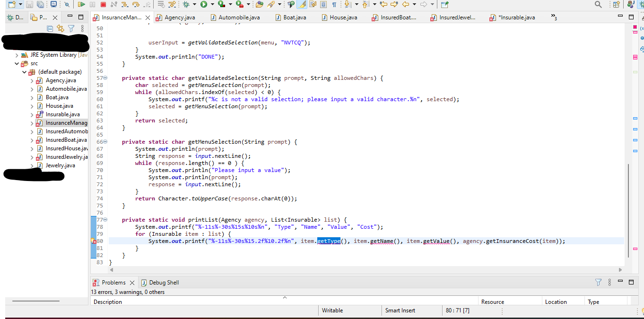Viewport: 644px width, 319px height.
Task: Open the Debug Shell tab
Action: (163, 282)
